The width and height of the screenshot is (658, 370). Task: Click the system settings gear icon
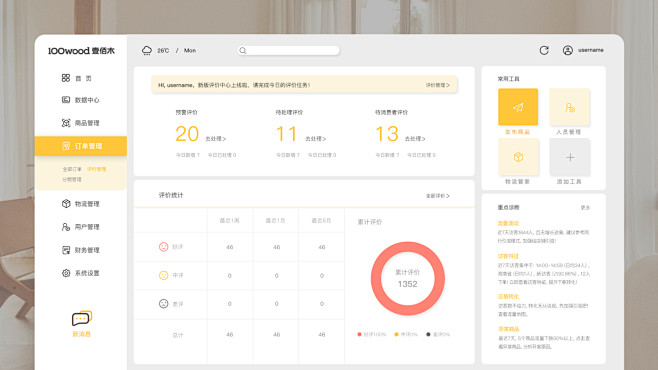coord(66,273)
